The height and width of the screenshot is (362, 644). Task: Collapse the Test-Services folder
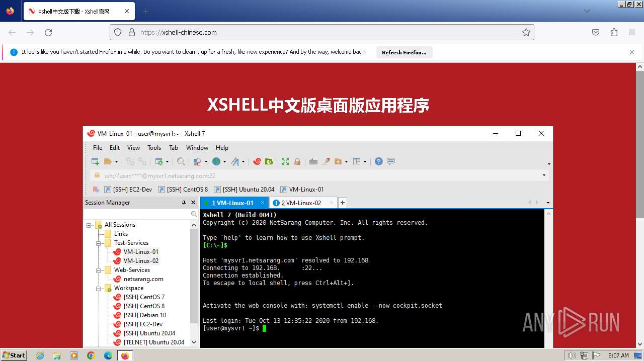click(x=99, y=243)
